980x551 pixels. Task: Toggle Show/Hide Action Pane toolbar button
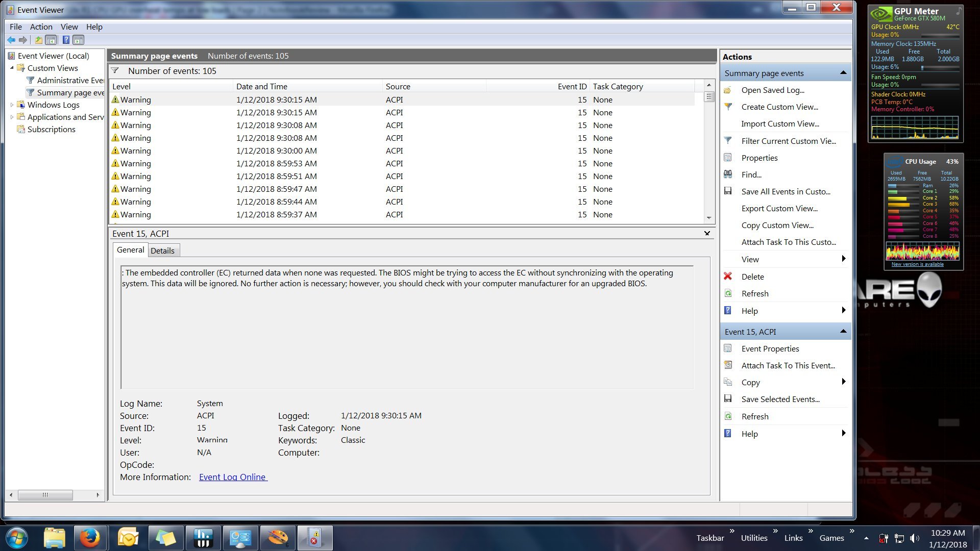pos(79,40)
